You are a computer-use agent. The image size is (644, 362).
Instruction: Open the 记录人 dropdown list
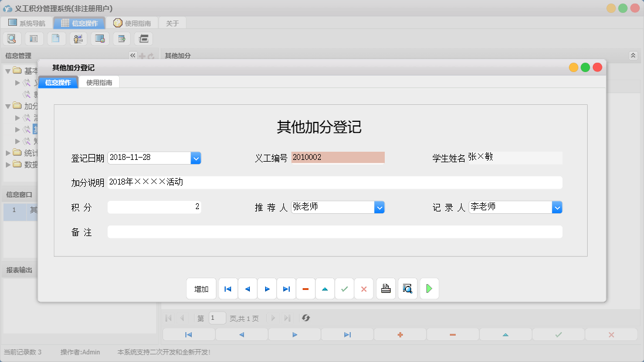pos(557,207)
